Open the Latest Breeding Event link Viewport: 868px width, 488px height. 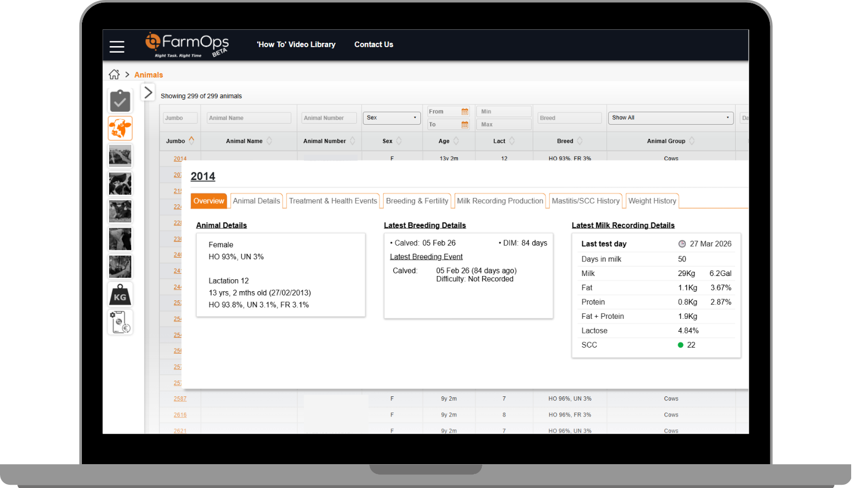(426, 257)
